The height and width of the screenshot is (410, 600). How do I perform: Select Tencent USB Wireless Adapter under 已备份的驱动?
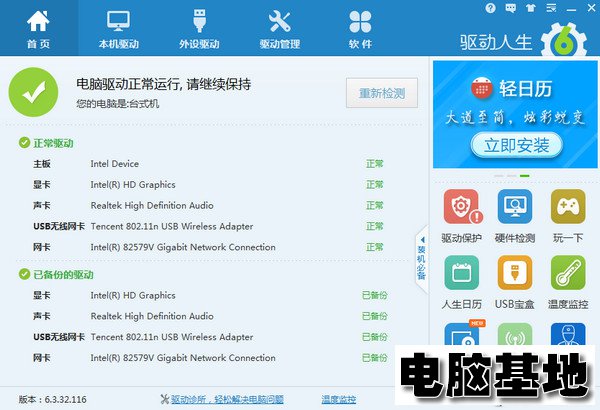coord(210,337)
